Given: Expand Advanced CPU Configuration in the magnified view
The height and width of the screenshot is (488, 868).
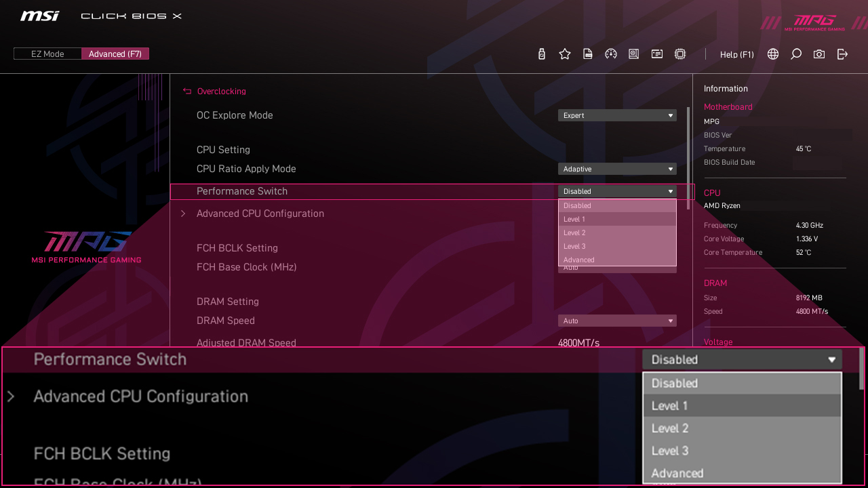Looking at the screenshot, I should pos(140,396).
